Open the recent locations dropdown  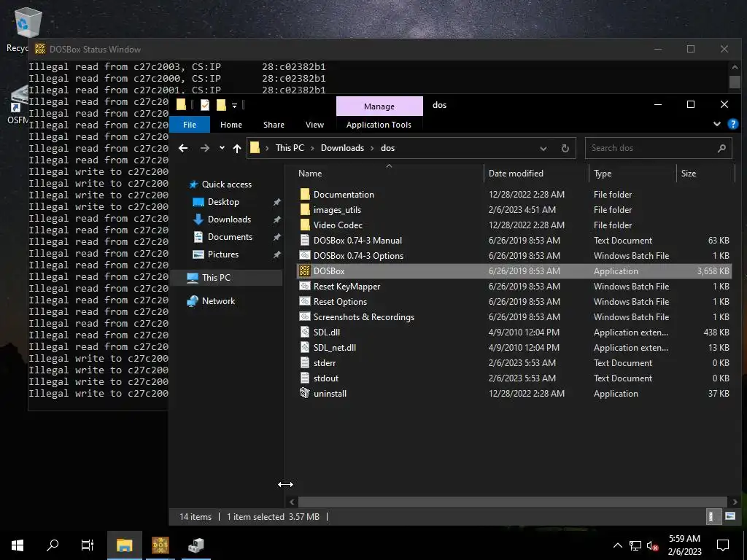(x=222, y=148)
